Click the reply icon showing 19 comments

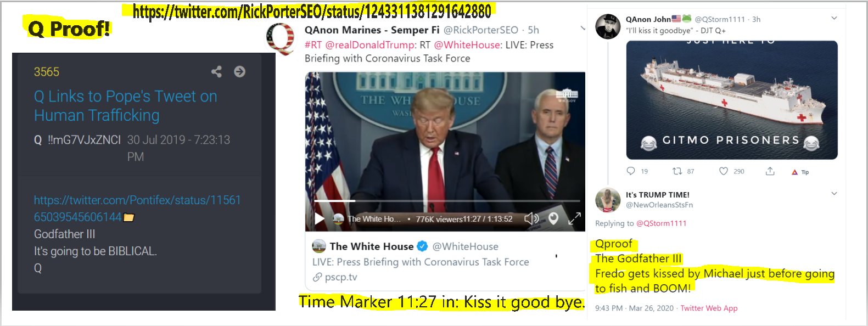[x=631, y=171]
